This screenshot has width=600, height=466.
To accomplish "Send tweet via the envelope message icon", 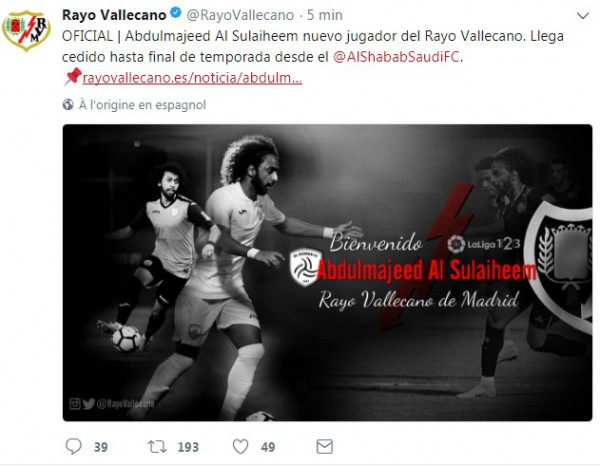I will point(324,446).
